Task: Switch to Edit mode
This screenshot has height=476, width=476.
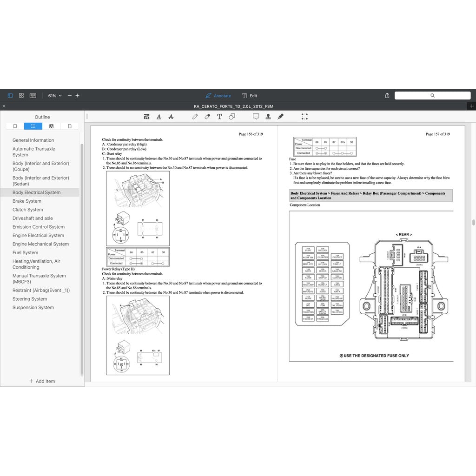Action: point(249,95)
